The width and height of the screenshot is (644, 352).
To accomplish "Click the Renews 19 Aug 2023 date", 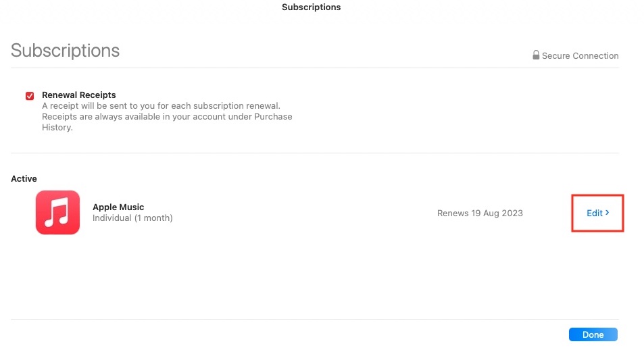I will 480,213.
